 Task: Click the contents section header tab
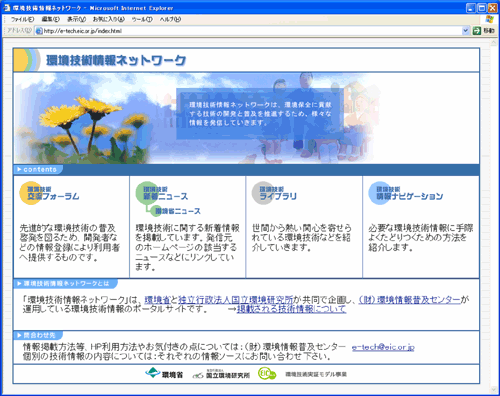[x=38, y=169]
